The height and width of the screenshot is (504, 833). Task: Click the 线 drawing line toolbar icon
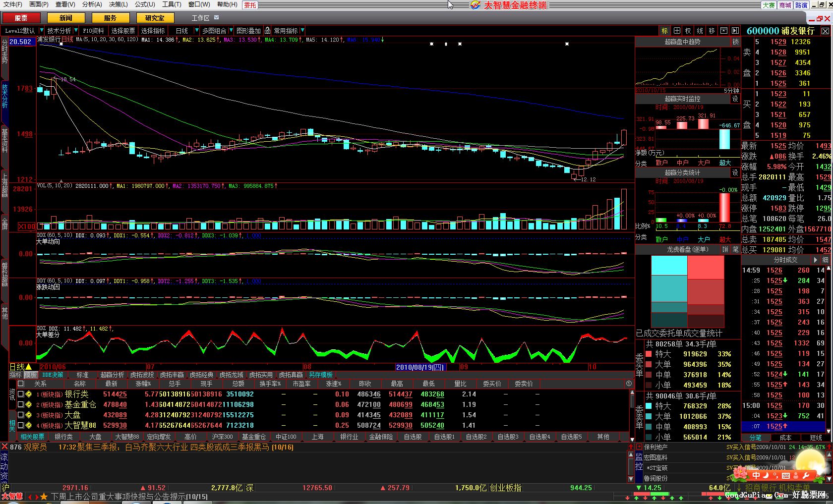click(x=700, y=31)
